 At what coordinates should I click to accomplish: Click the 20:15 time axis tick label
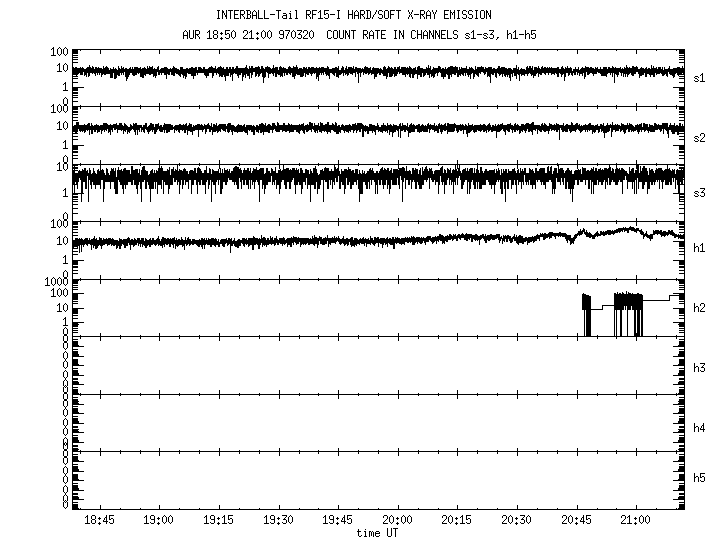(457, 521)
